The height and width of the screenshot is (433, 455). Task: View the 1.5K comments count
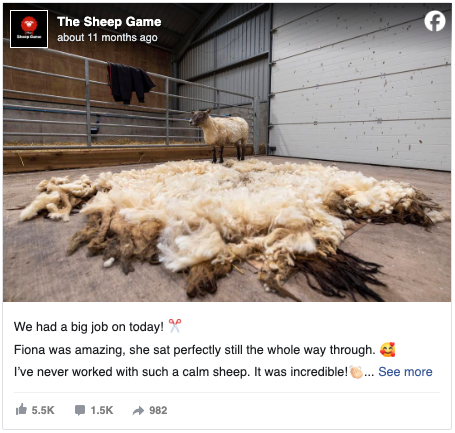(x=102, y=410)
